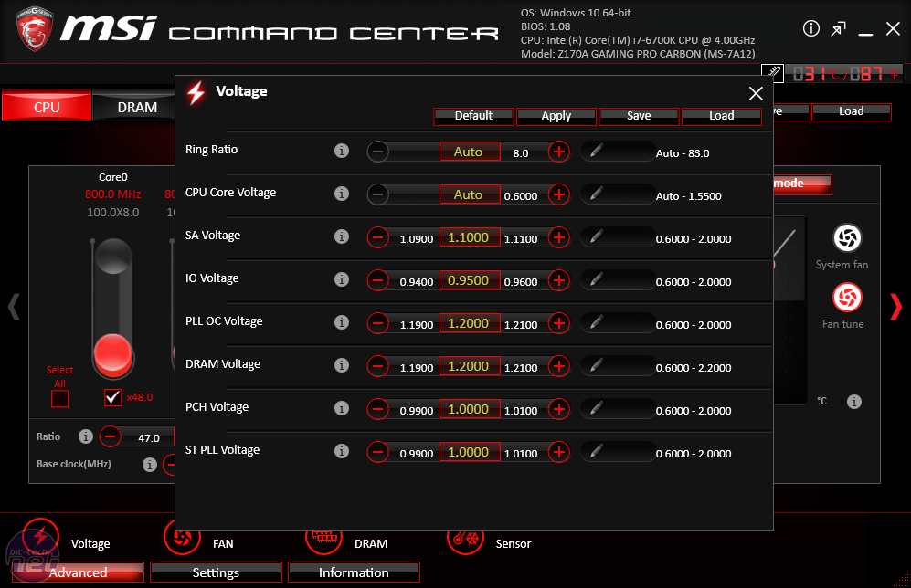Decrease ST PLL Voltage with minus button
This screenshot has width=911, height=588.
377,452
